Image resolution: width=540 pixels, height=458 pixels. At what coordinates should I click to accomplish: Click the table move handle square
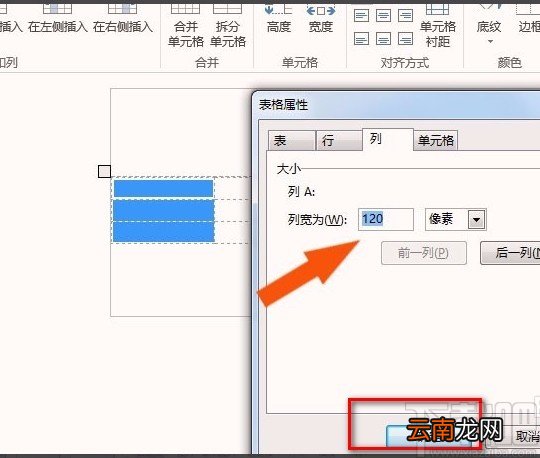point(104,171)
